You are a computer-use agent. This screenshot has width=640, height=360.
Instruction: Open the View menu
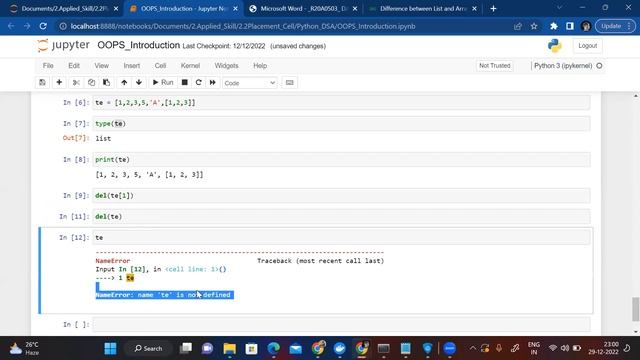click(102, 66)
